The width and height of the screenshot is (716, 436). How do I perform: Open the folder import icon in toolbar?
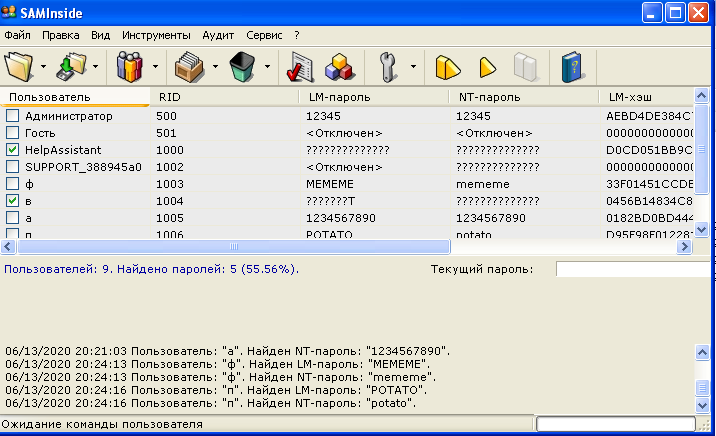[19, 67]
